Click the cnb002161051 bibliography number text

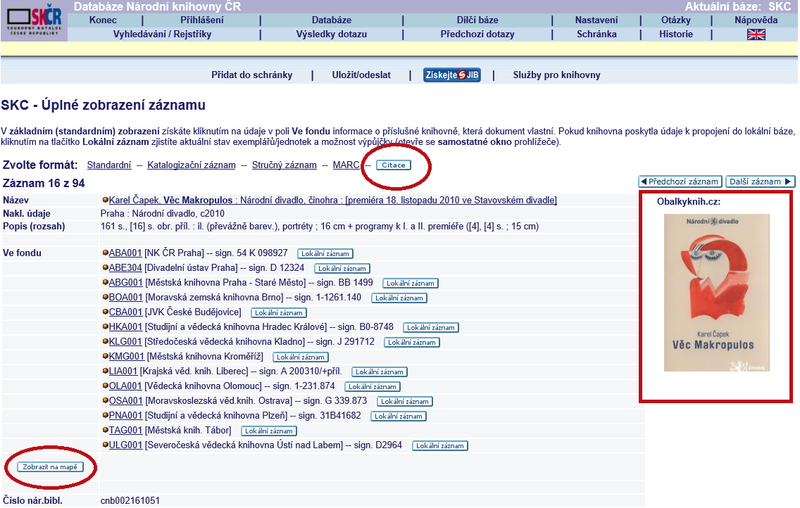click(130, 500)
